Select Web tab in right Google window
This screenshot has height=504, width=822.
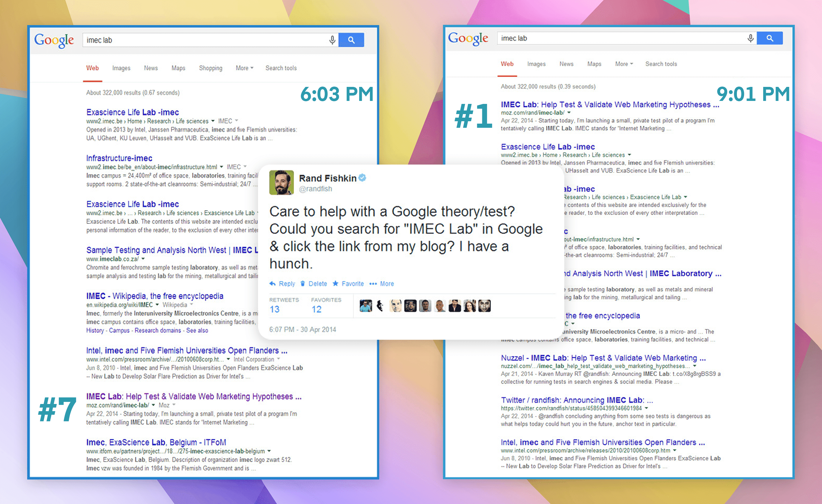(x=507, y=64)
